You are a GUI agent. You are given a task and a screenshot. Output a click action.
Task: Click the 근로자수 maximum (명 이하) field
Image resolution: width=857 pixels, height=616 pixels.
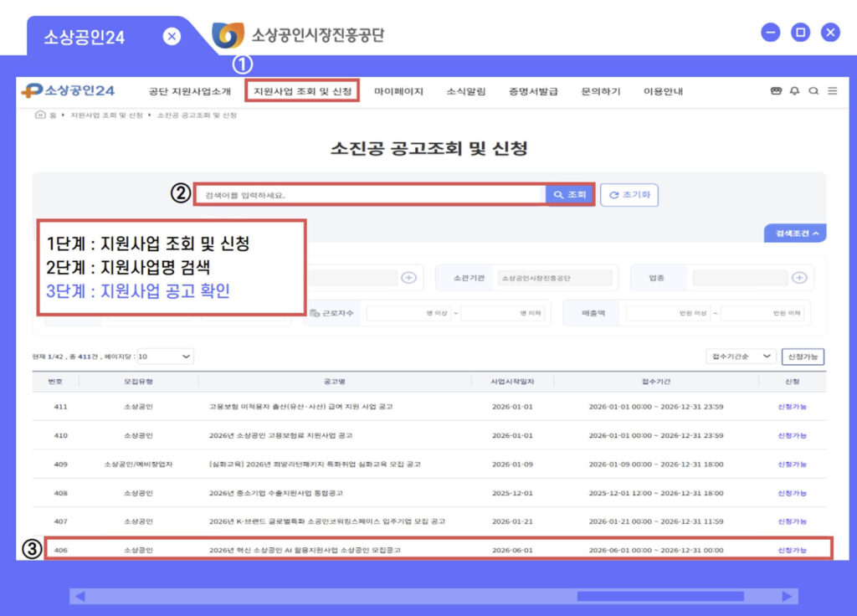click(x=503, y=313)
